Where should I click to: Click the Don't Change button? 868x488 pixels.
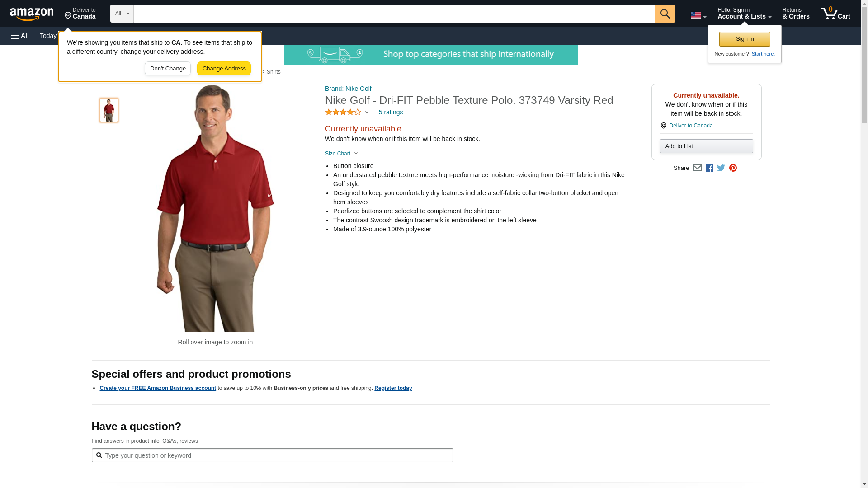point(168,69)
